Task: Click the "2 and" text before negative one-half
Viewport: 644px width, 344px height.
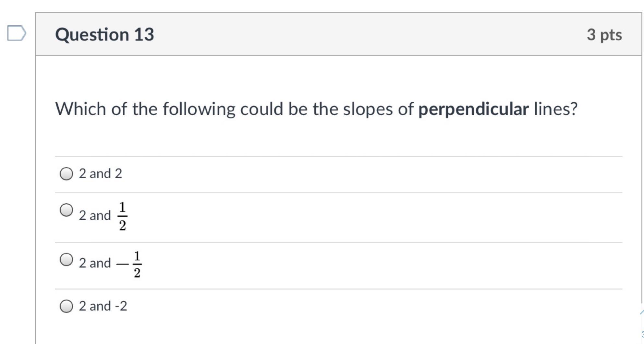Action: point(95,263)
